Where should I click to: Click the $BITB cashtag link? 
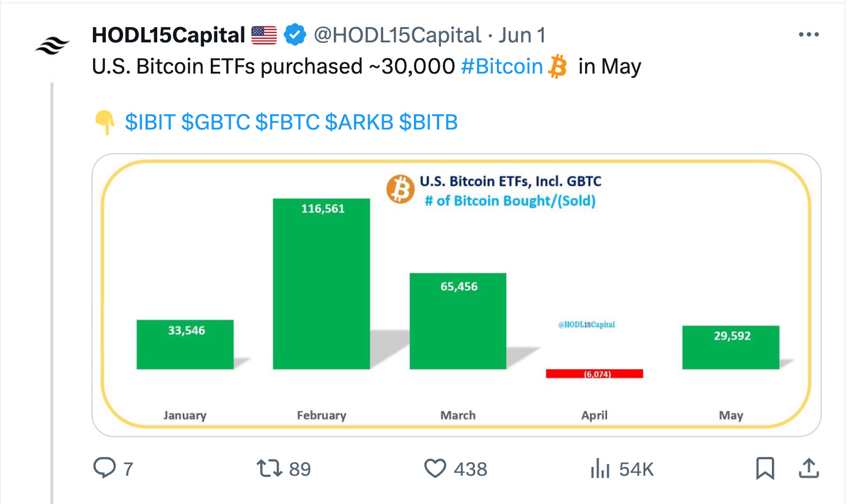coord(429,122)
